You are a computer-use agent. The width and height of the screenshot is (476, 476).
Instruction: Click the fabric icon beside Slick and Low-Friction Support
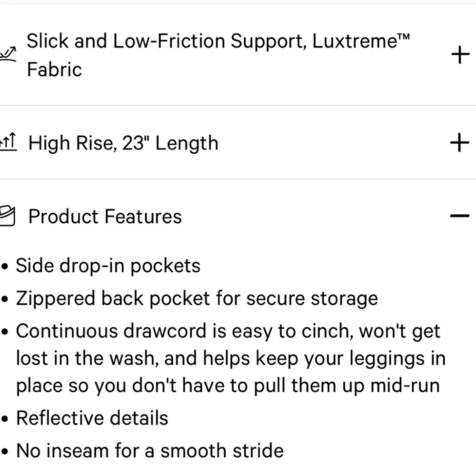[x=8, y=55]
